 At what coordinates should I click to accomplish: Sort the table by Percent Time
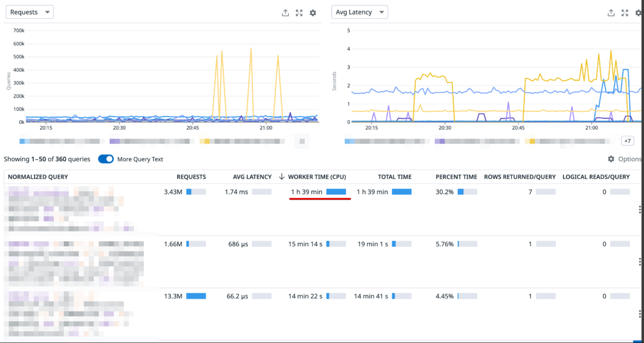[x=456, y=177]
